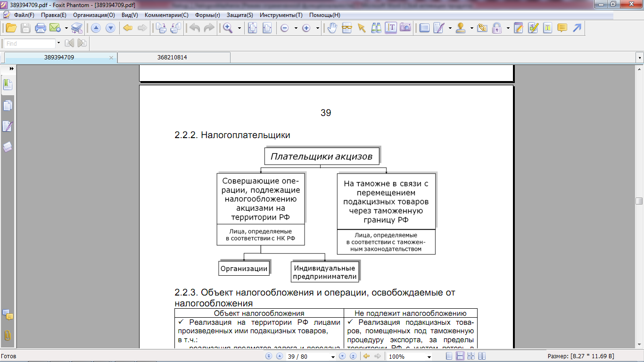This screenshot has height=362, width=644.
Task: Zoom out with the minus icon
Action: (284, 28)
